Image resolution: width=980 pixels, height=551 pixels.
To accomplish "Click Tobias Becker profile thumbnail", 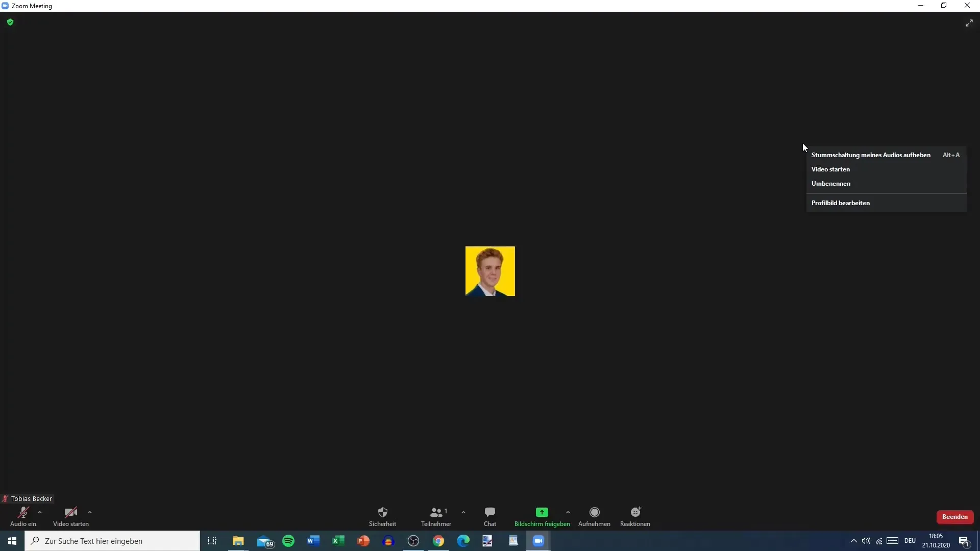I will coord(490,271).
